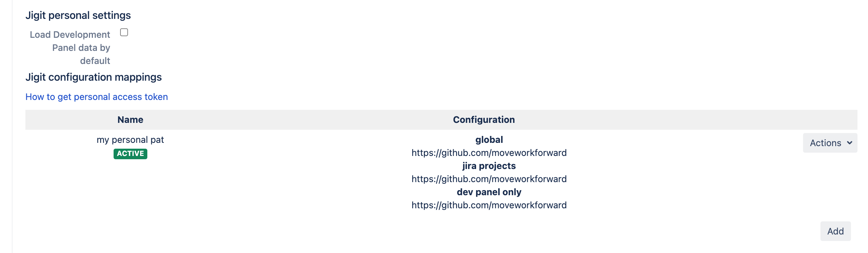Click the bold jira projects label
This screenshot has width=868, height=253.
click(489, 166)
